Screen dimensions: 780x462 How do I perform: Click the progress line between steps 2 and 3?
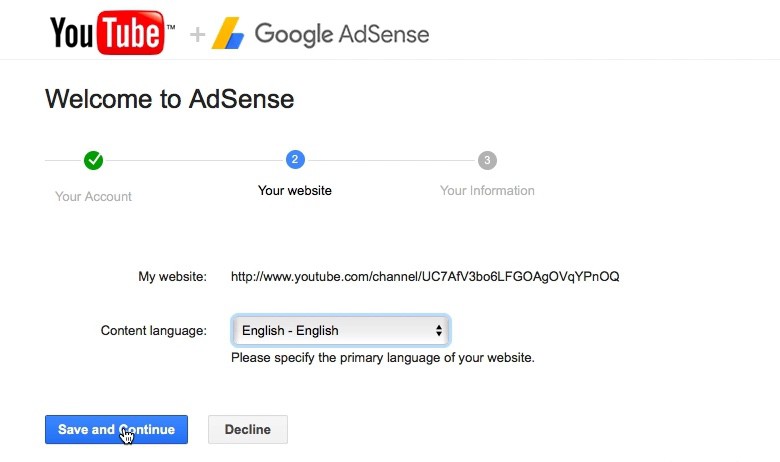click(391, 160)
